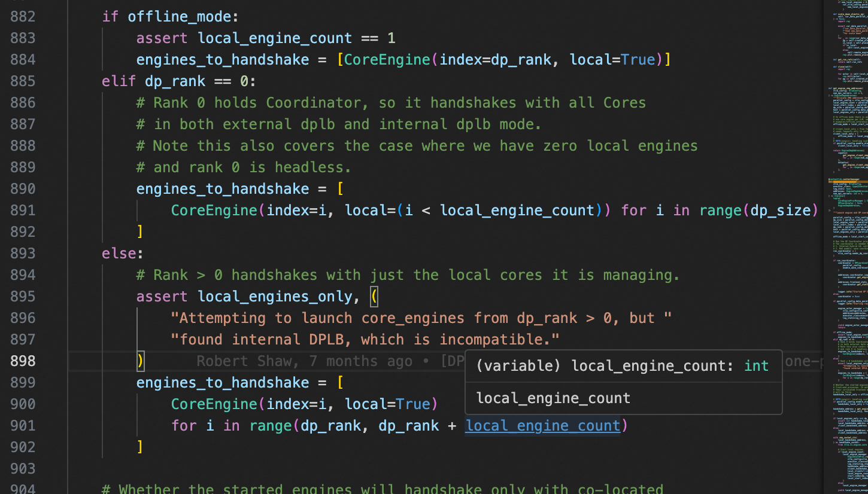Click the closing bracket on line 892
Screen dimensions: 868x494
pos(140,231)
